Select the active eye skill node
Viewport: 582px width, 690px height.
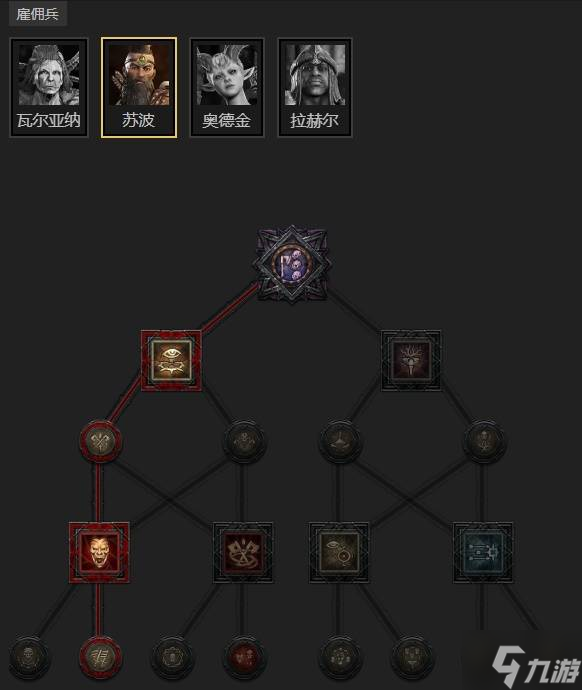coord(171,360)
